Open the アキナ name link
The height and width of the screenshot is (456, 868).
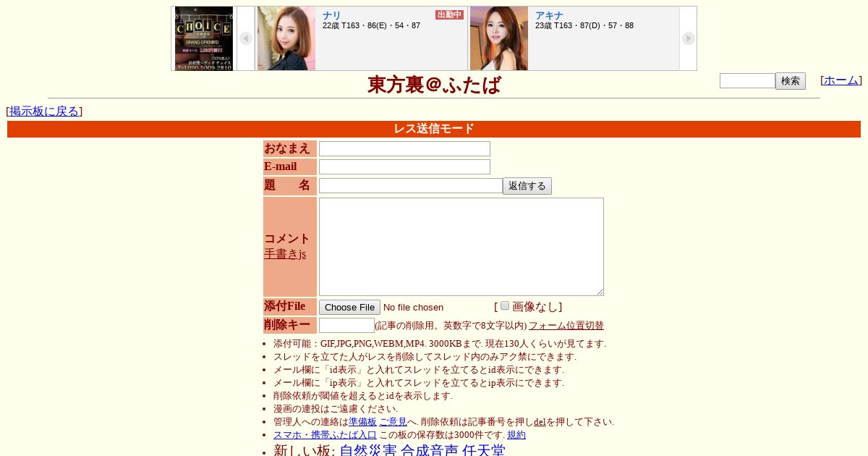549,15
